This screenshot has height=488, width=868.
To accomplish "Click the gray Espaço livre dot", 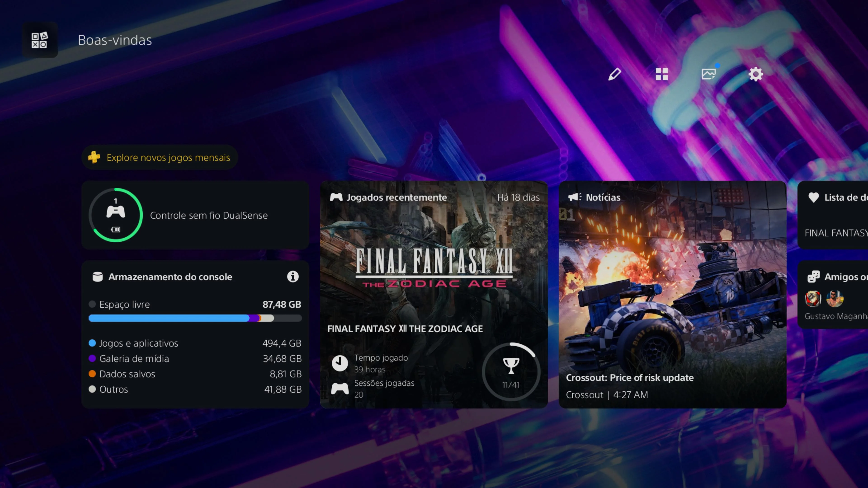I will click(x=92, y=304).
